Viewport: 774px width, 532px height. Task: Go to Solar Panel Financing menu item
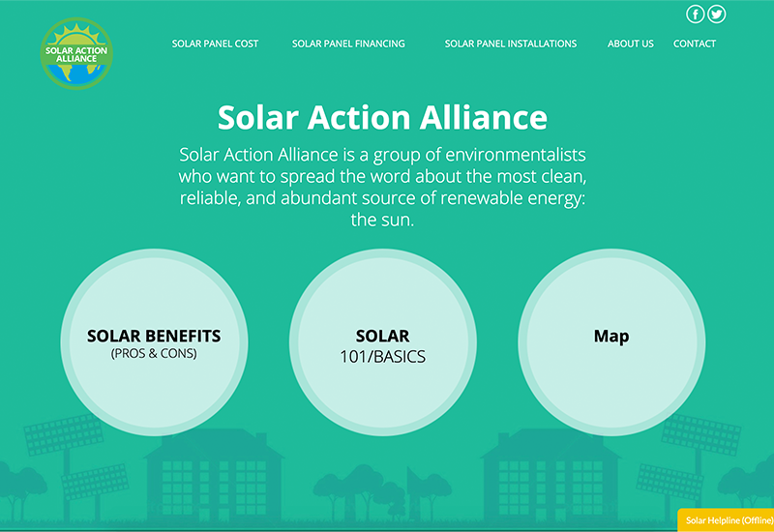pyautogui.click(x=348, y=44)
